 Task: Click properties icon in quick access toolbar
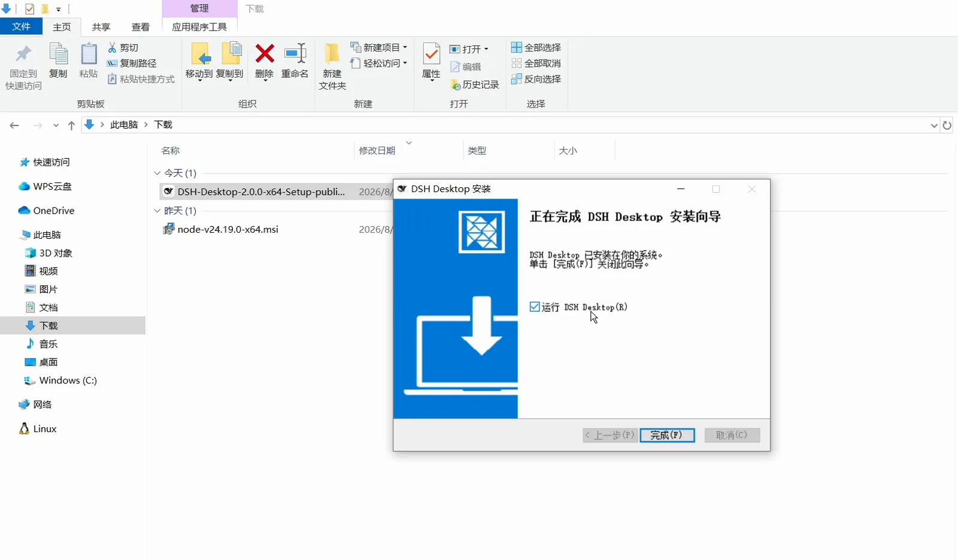point(29,9)
